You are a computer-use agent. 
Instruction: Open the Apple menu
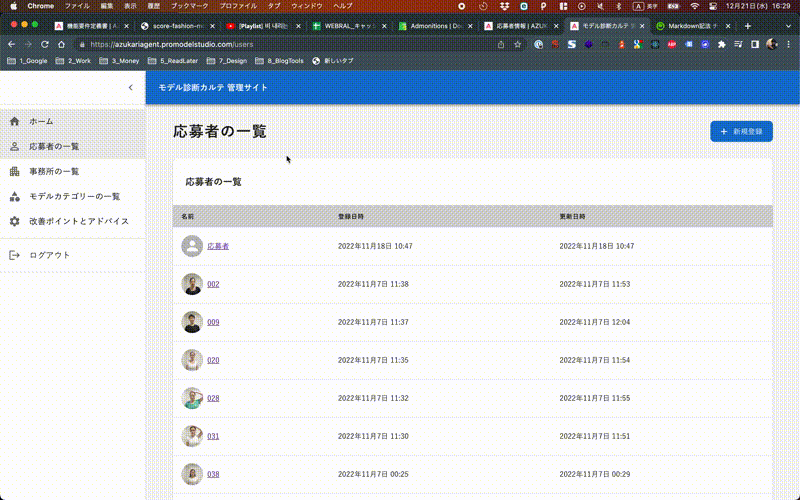click(x=14, y=6)
